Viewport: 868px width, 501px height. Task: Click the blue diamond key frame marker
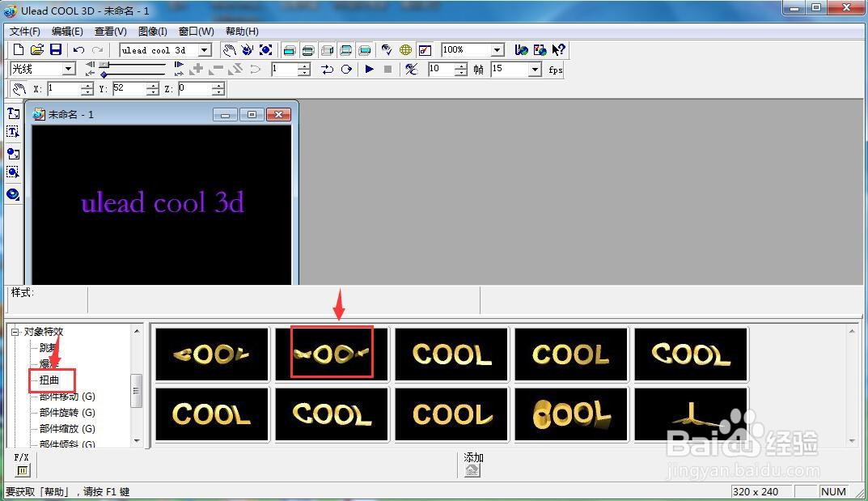pyautogui.click(x=104, y=74)
